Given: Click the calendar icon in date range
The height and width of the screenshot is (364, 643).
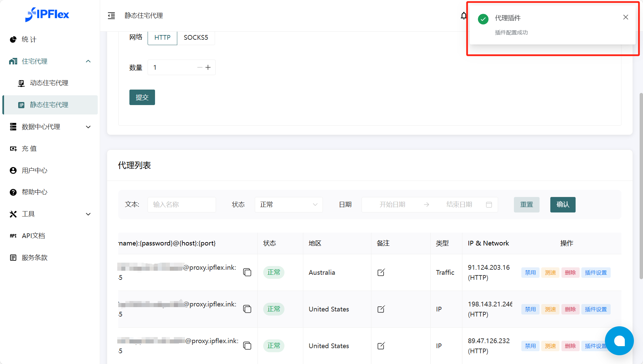Looking at the screenshot, I should point(489,205).
